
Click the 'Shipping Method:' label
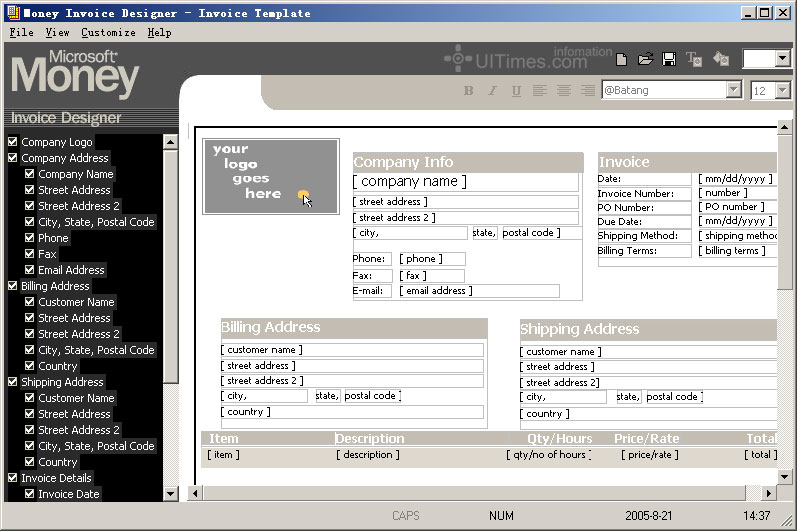[x=637, y=236]
